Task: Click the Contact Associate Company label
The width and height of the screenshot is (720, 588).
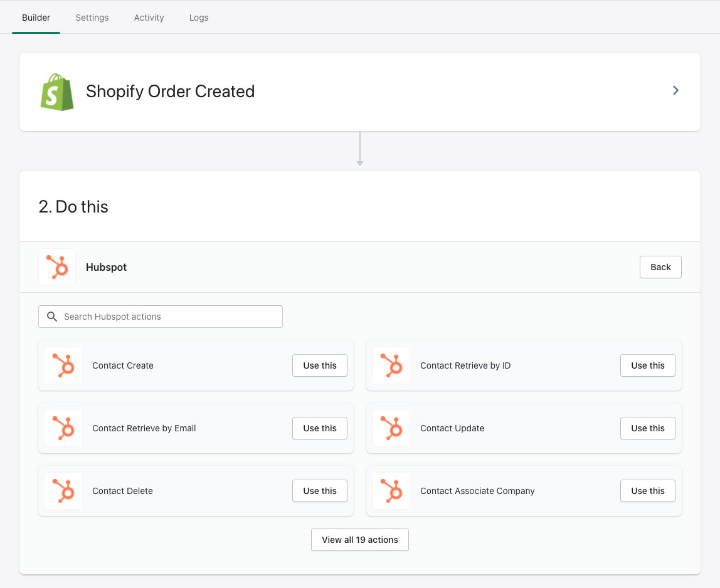Action: 477,491
